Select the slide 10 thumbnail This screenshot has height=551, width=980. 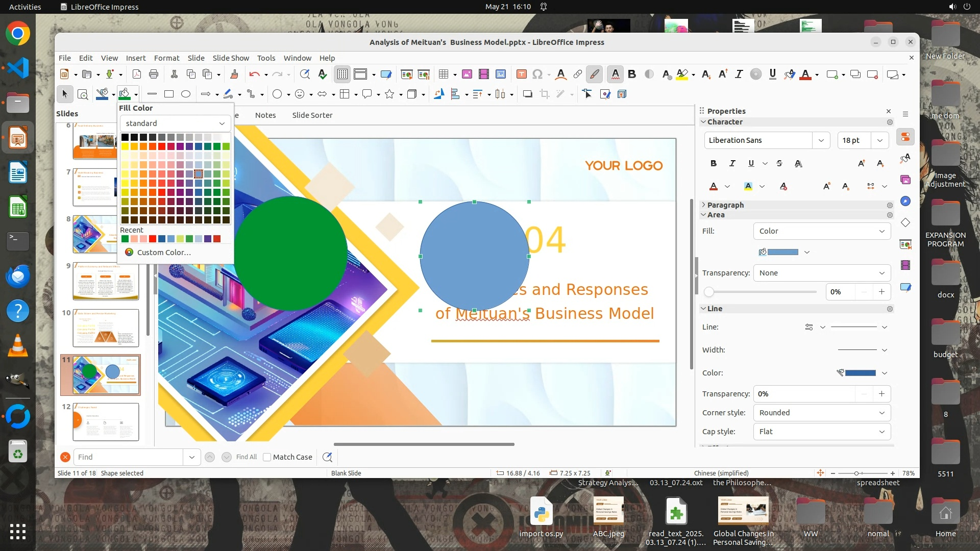(x=106, y=328)
